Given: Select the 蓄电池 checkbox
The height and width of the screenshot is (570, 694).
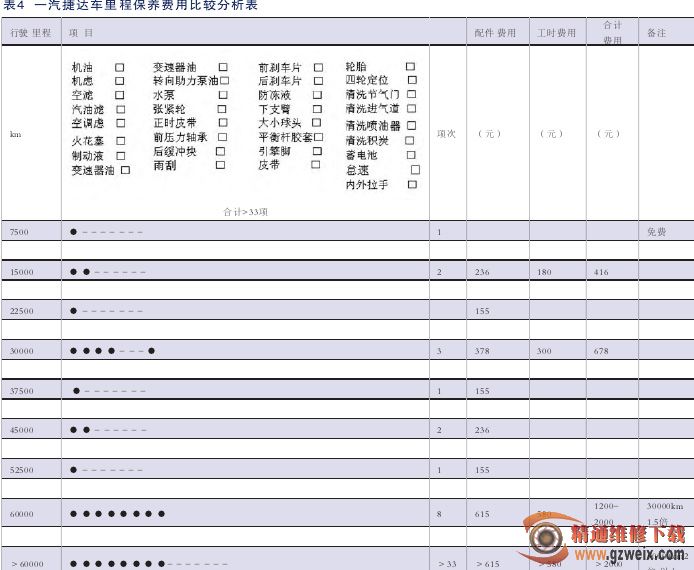Looking at the screenshot, I should pos(411,155).
